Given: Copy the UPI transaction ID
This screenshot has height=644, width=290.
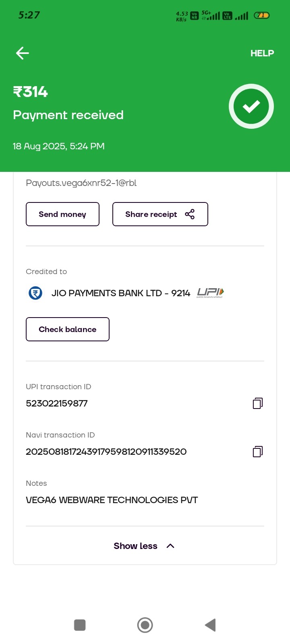Looking at the screenshot, I should [x=258, y=403].
